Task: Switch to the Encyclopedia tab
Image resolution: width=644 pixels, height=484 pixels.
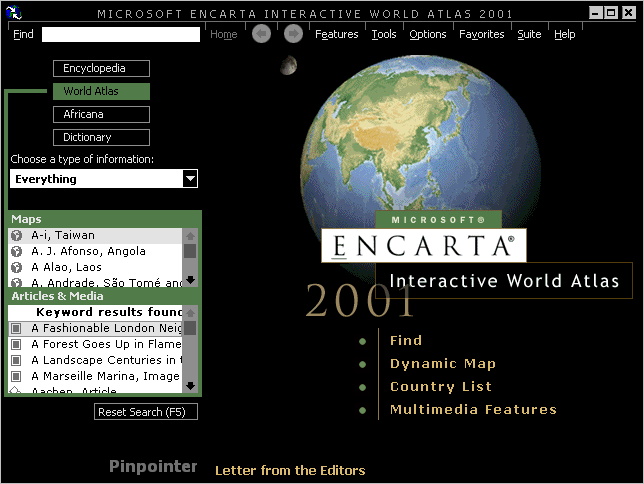Action: pyautogui.click(x=101, y=69)
